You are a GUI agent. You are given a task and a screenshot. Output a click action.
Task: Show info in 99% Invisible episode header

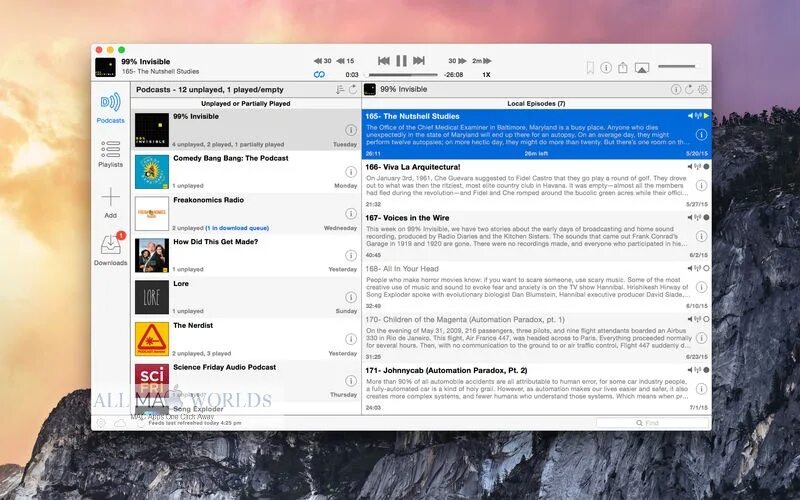click(676, 89)
